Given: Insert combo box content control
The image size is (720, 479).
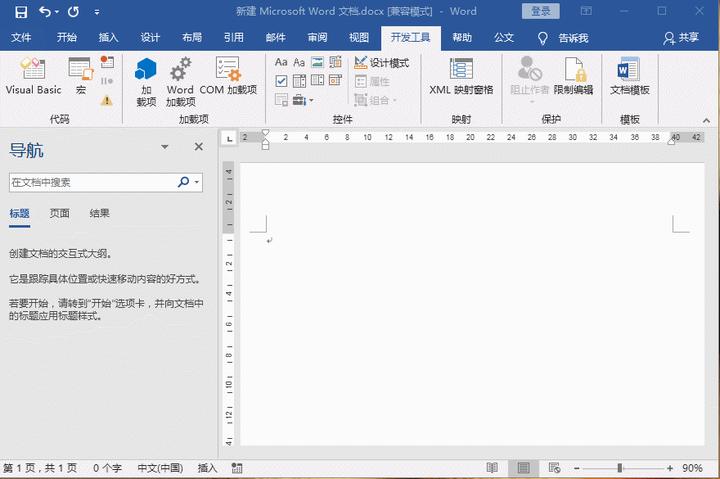Looking at the screenshot, I should 299,81.
